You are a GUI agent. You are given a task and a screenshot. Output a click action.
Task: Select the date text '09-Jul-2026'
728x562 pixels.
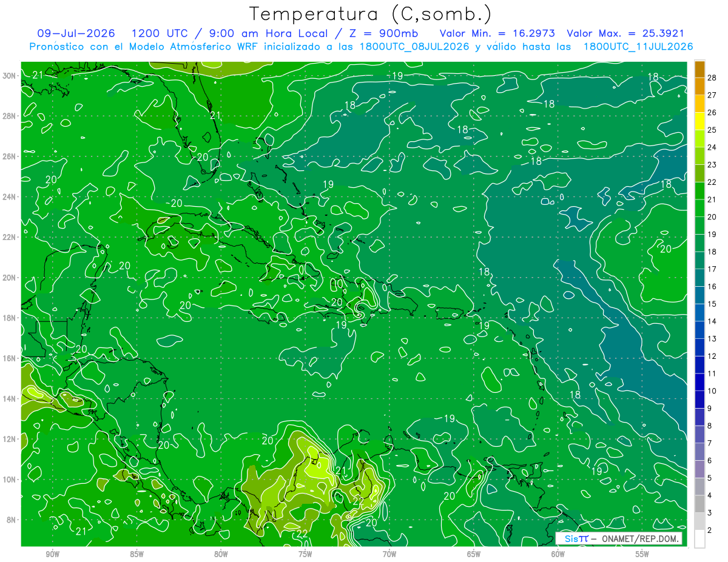tap(76, 33)
